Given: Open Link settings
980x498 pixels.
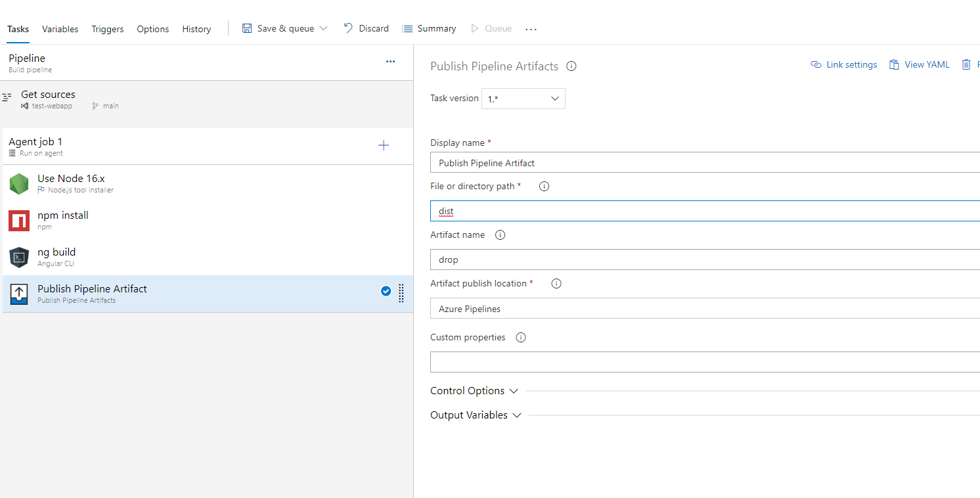Looking at the screenshot, I should pos(844,64).
